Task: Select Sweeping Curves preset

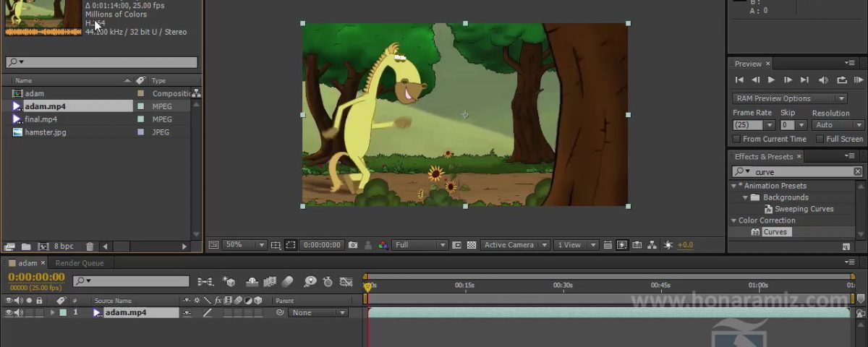Action: point(804,209)
